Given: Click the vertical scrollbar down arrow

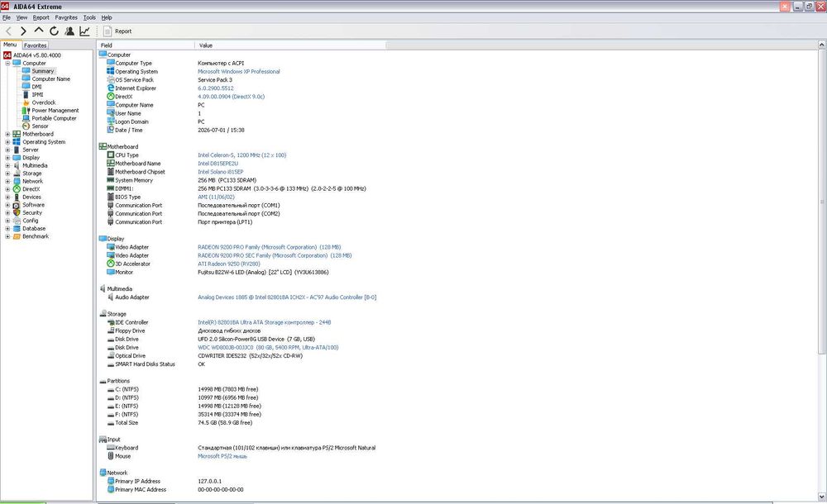Looking at the screenshot, I should pos(822,497).
